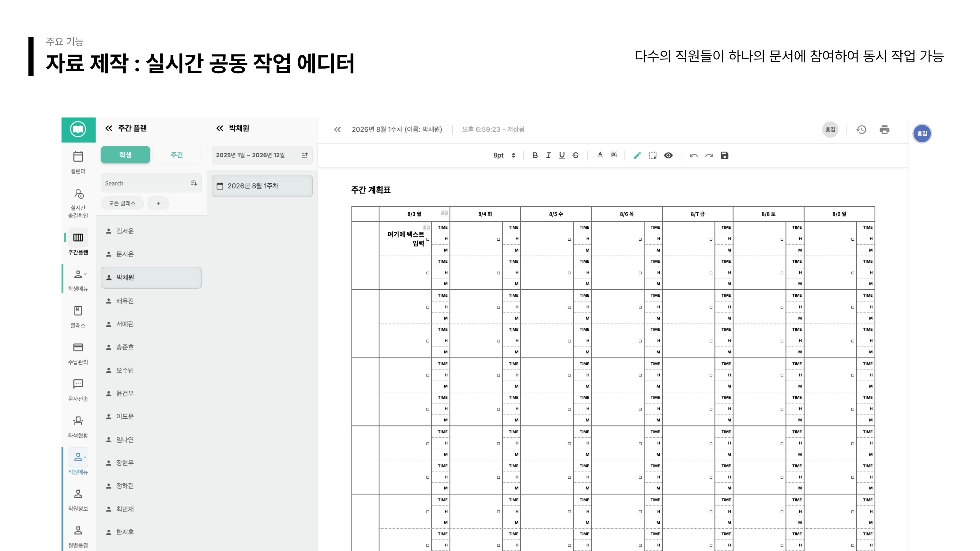Select student 송준호

pyautogui.click(x=151, y=347)
